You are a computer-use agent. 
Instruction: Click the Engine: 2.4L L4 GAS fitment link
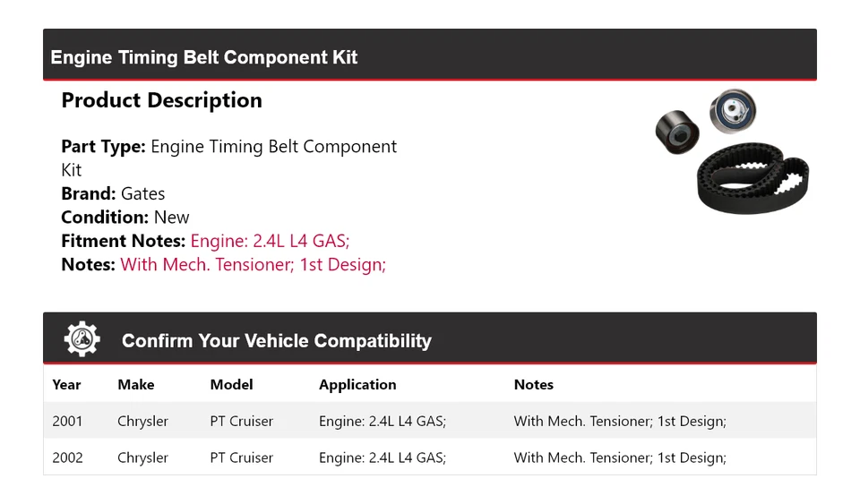(270, 241)
